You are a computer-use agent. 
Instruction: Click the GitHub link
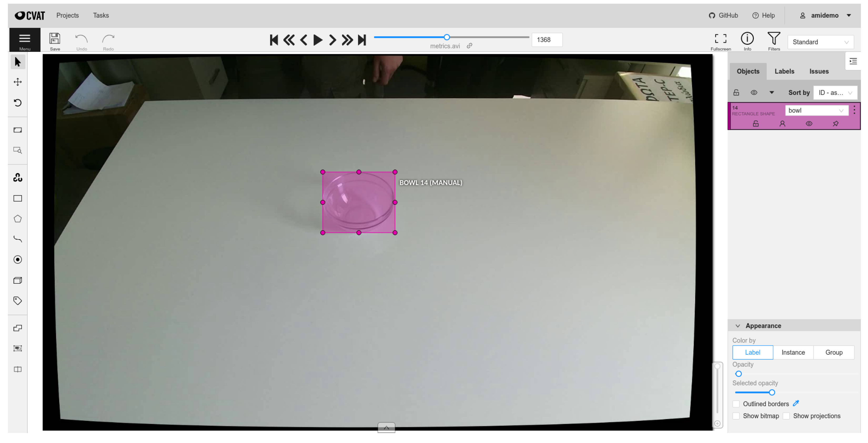tap(723, 16)
